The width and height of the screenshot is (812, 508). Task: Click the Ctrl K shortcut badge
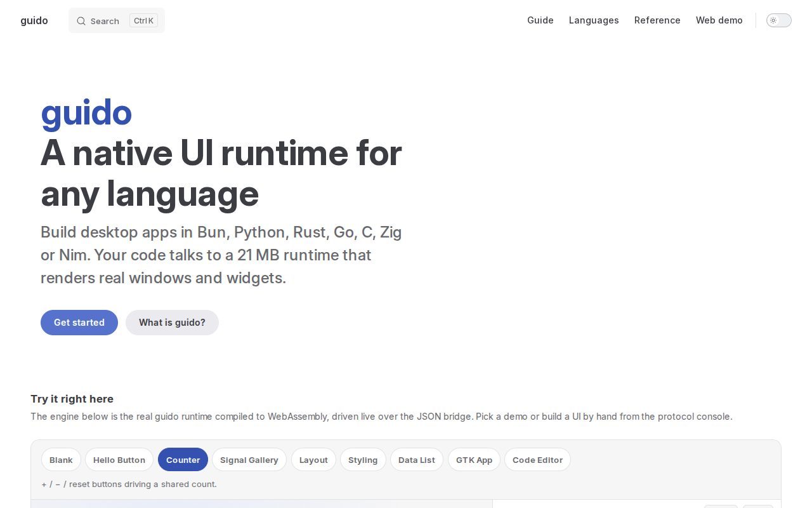(143, 20)
